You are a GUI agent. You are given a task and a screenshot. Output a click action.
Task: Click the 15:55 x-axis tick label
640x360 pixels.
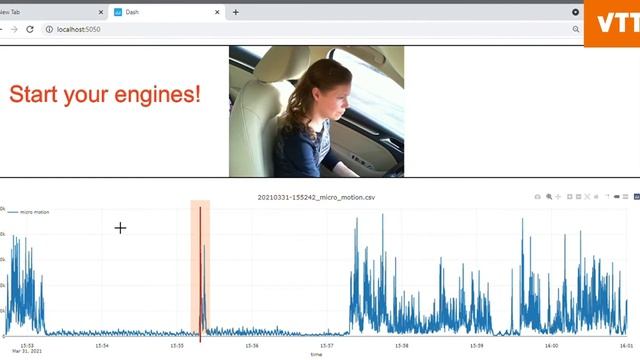(177, 346)
